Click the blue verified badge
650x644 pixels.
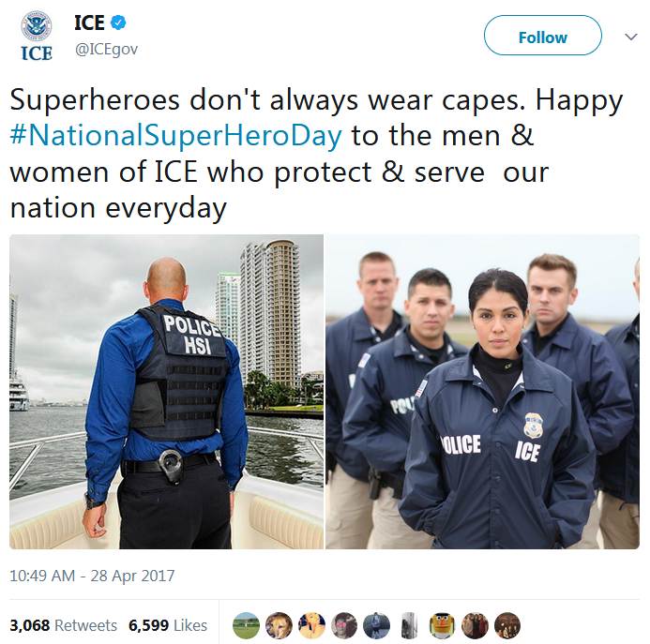(x=118, y=22)
